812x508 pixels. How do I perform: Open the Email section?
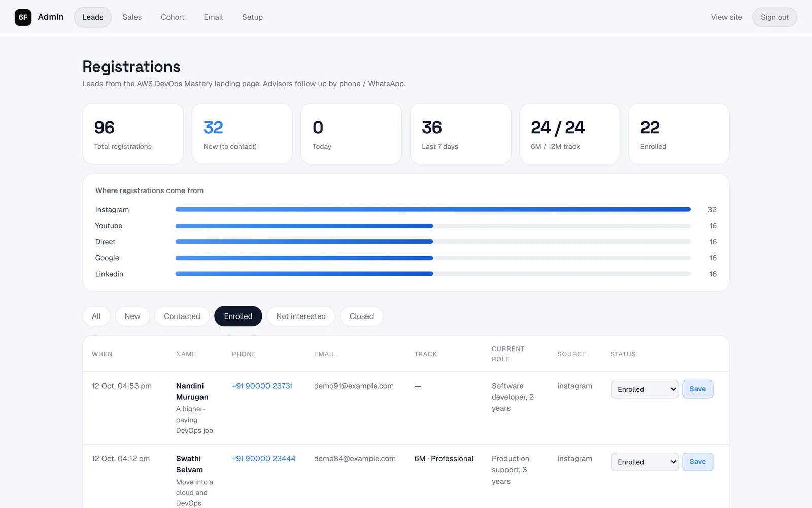[x=213, y=17]
